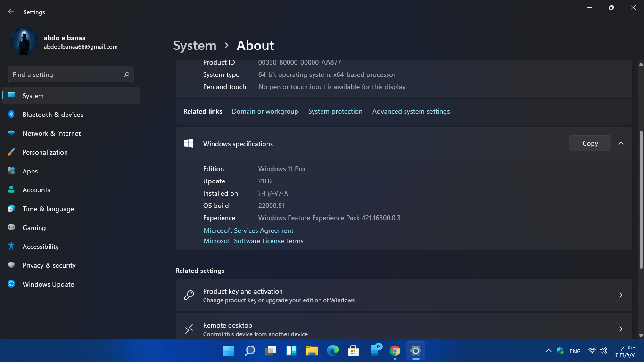The height and width of the screenshot is (362, 644).
Task: Open the Start menu from the taskbar
Action: point(229,351)
